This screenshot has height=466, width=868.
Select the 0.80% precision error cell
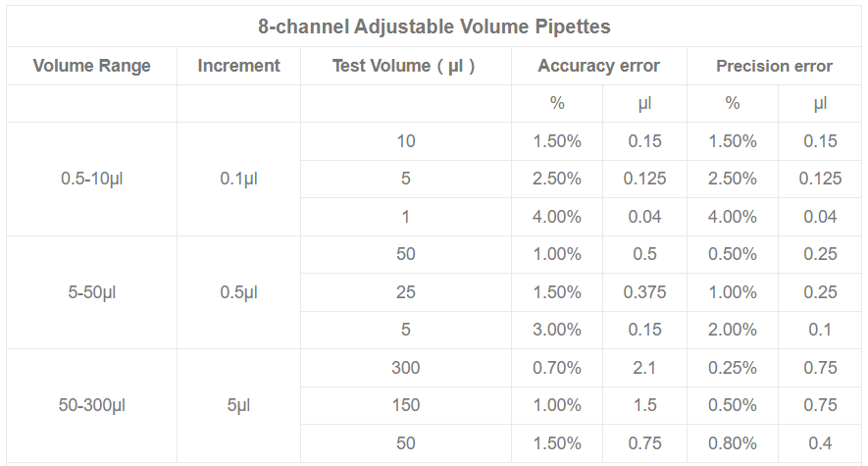pos(733,443)
